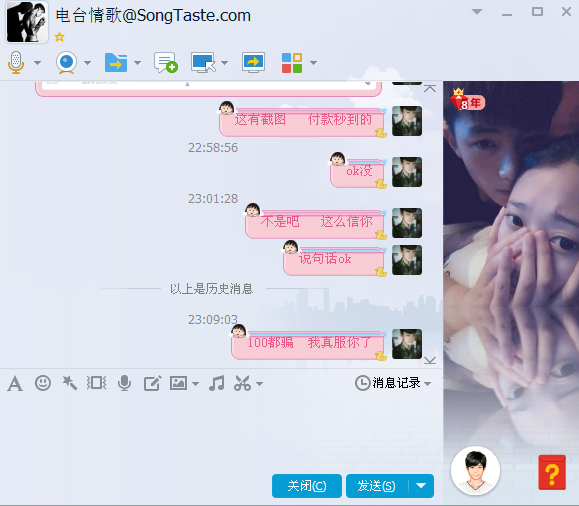Expand apps grid dropdown arrow
Screen dimensions: 579x506
point(314,63)
